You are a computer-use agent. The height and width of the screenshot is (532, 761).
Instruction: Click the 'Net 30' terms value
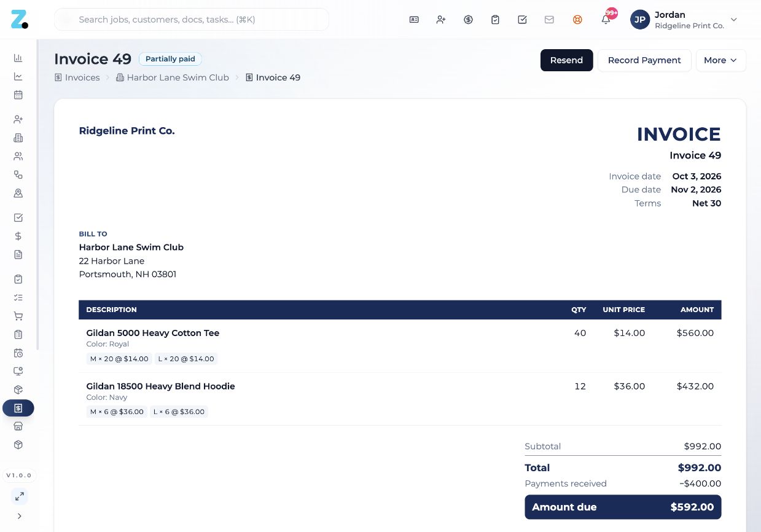tap(706, 203)
